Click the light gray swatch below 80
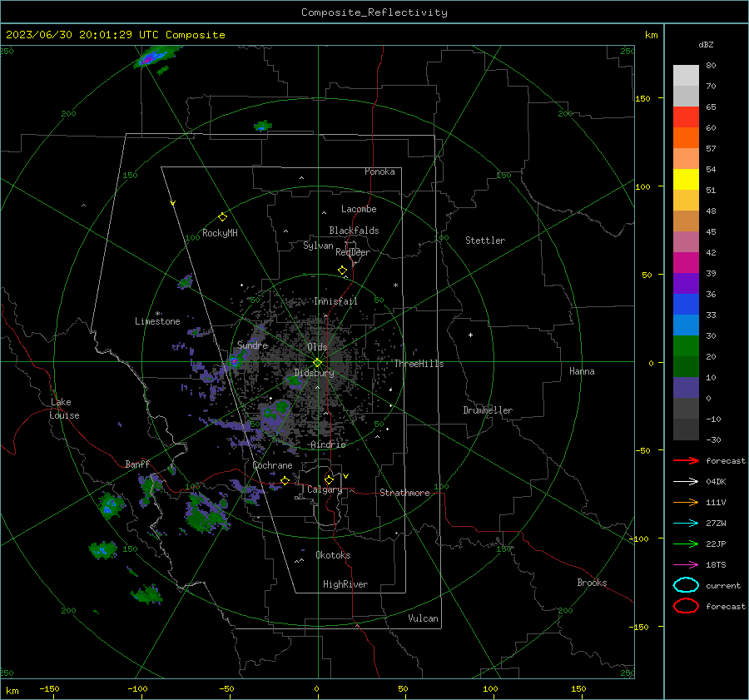749x700 pixels. pos(686,76)
